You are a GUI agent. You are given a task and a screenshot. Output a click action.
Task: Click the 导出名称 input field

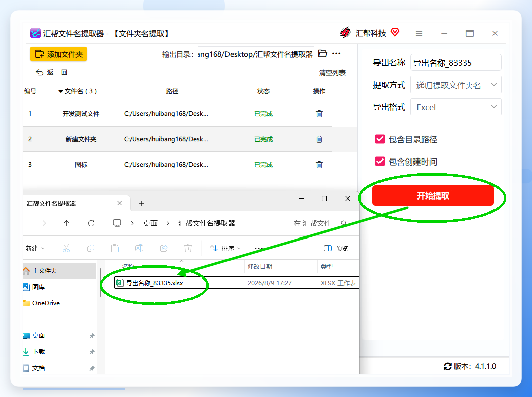click(x=455, y=63)
